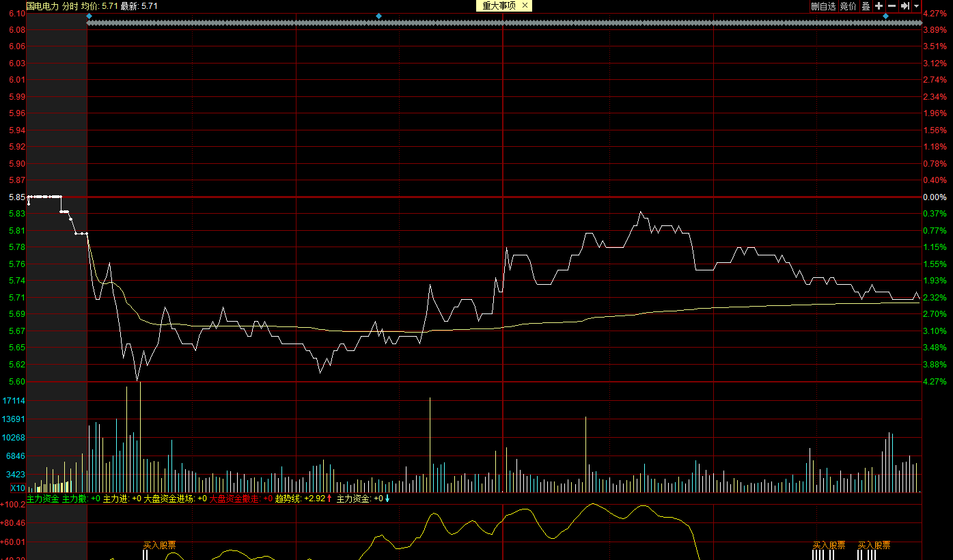Click the 5.71 price axis label

point(17,297)
